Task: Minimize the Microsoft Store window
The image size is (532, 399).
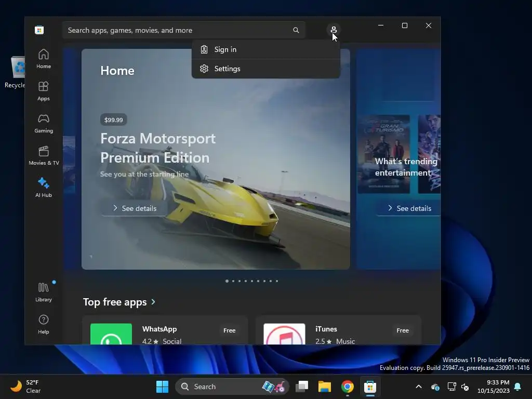Action: pyautogui.click(x=381, y=25)
